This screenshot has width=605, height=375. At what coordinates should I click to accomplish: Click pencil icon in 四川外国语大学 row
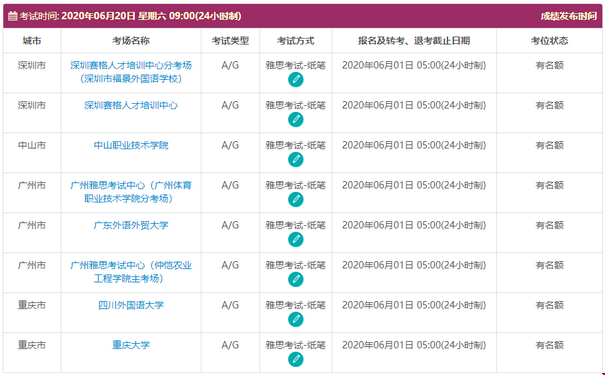coord(296,319)
